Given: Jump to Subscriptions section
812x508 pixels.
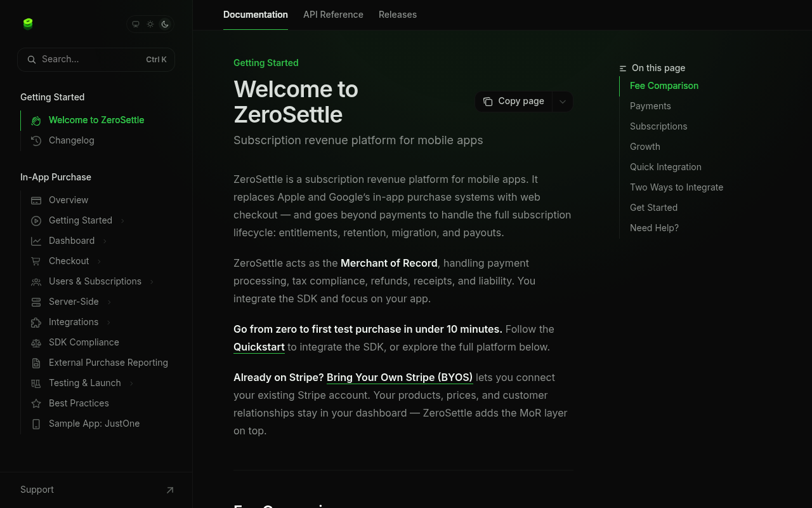Looking at the screenshot, I should pos(658,126).
